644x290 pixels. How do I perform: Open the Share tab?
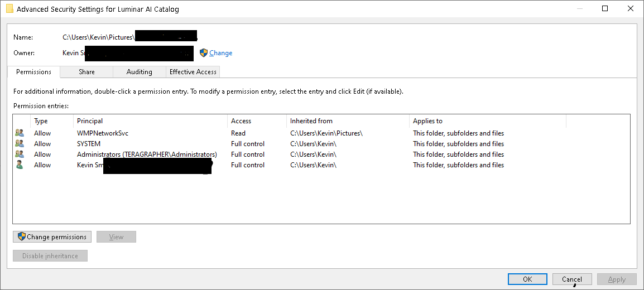click(x=86, y=72)
